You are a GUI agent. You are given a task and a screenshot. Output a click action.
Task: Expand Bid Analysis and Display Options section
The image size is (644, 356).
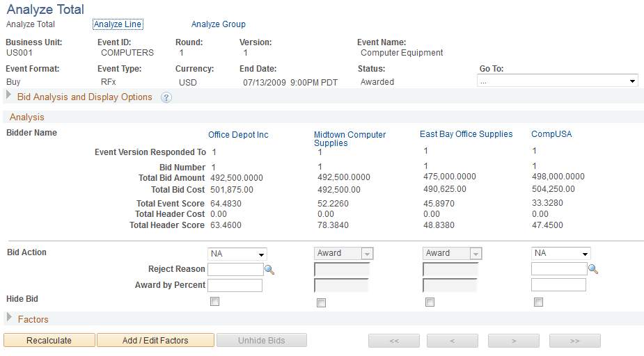click(8, 95)
